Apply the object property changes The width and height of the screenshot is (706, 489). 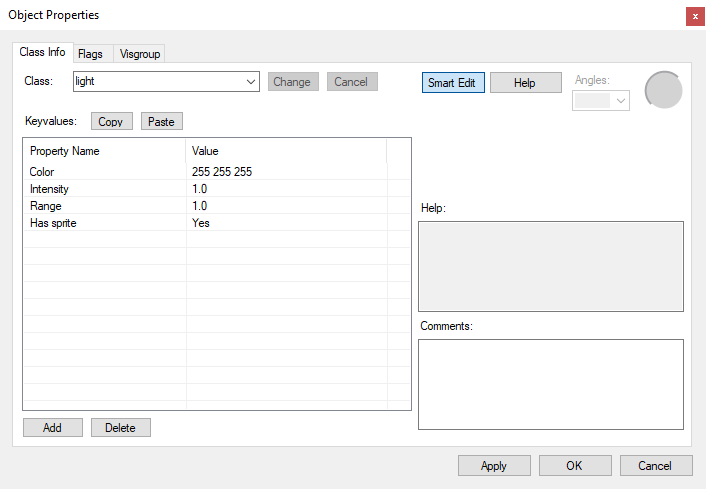(x=493, y=465)
